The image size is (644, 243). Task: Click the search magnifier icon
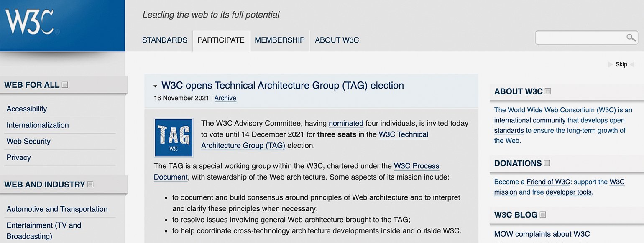(x=631, y=38)
